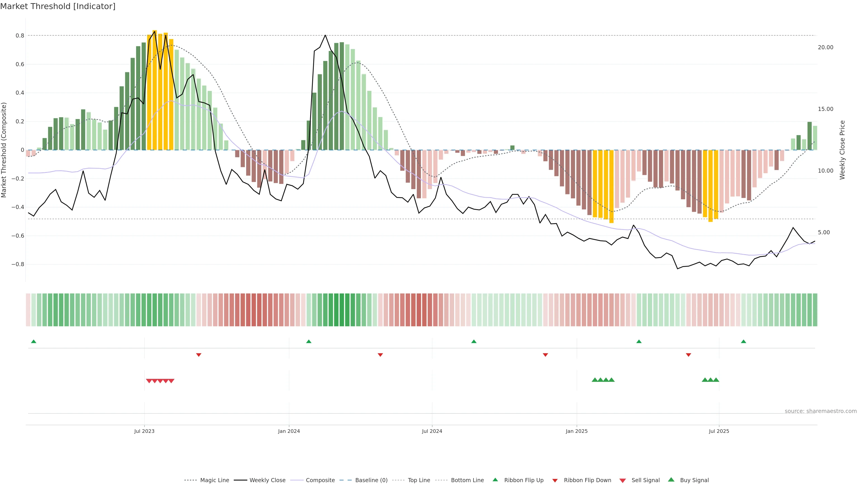The width and height of the screenshot is (868, 488).
Task: Click the first ribbon flip up marker
Action: 33,342
